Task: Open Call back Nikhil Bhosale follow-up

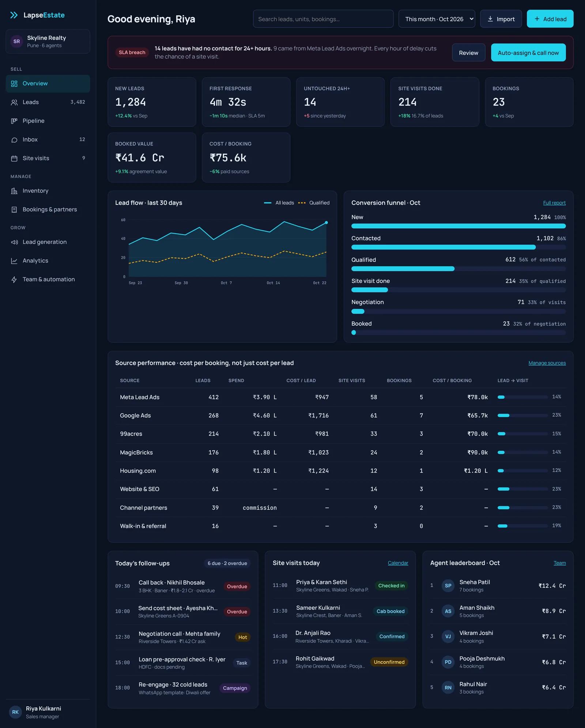Action: pos(183,586)
